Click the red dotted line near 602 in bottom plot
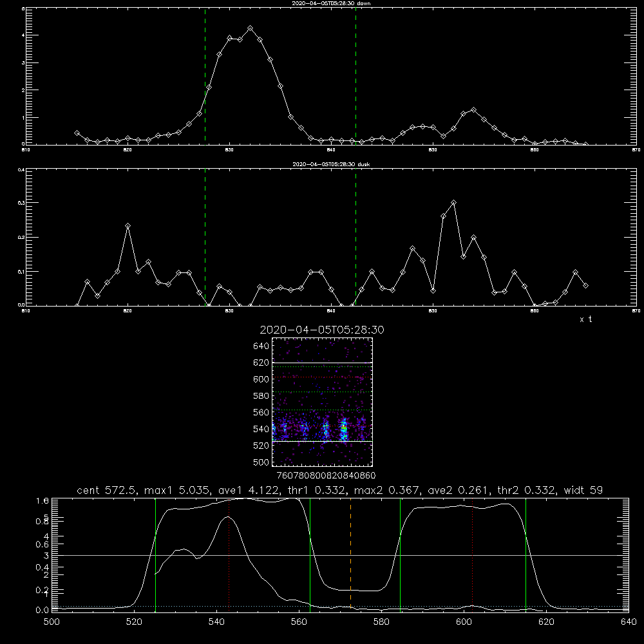The width and height of the screenshot is (644, 644). coord(472,554)
